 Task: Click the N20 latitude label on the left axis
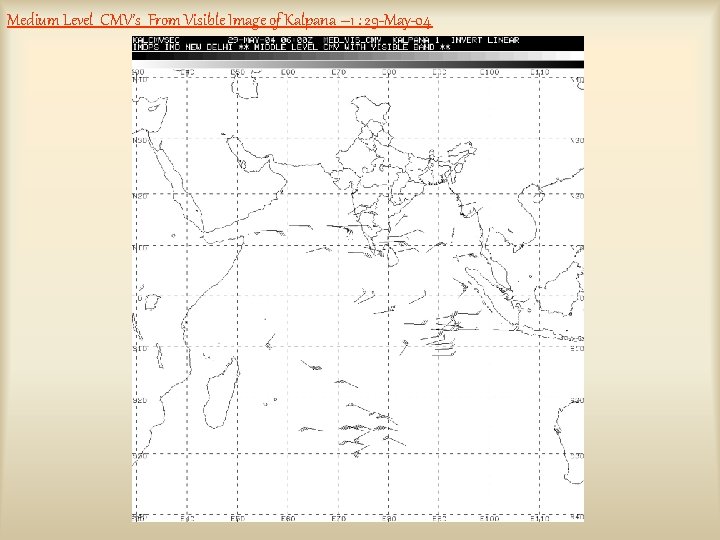click(140, 196)
